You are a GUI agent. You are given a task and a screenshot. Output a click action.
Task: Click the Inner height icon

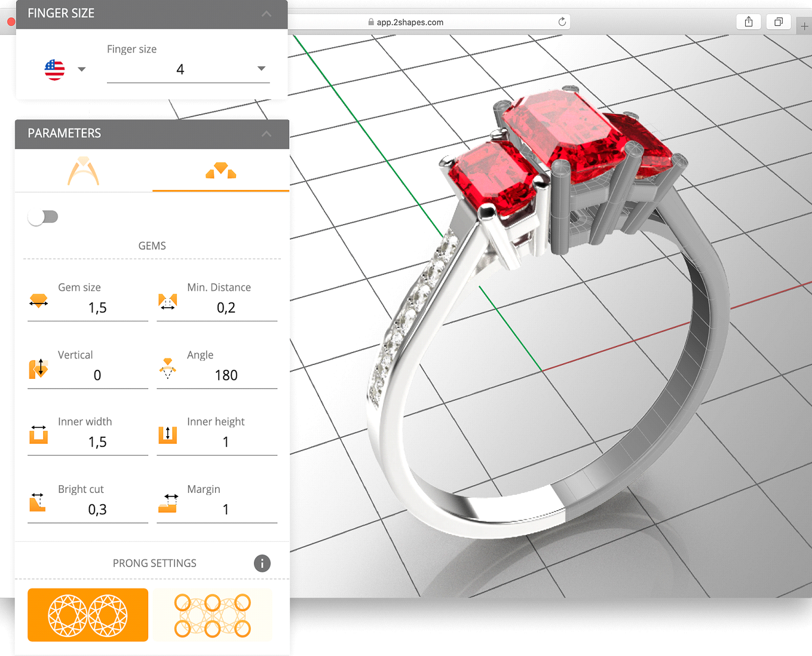click(x=168, y=435)
